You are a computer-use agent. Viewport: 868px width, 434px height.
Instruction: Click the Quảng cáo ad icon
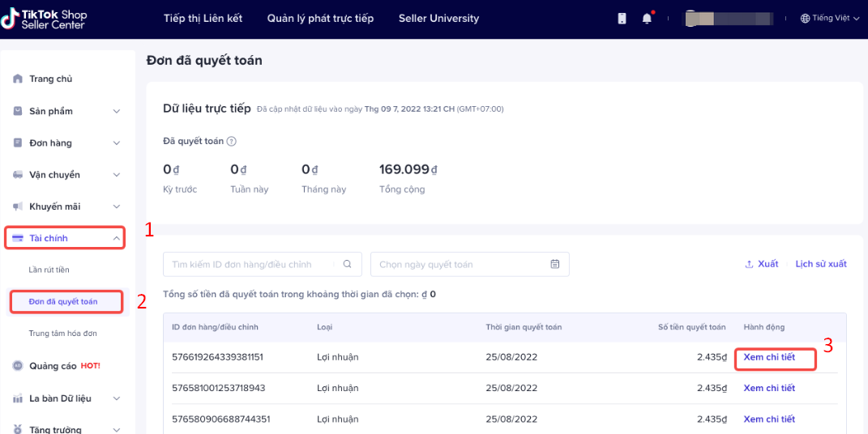pos(18,366)
